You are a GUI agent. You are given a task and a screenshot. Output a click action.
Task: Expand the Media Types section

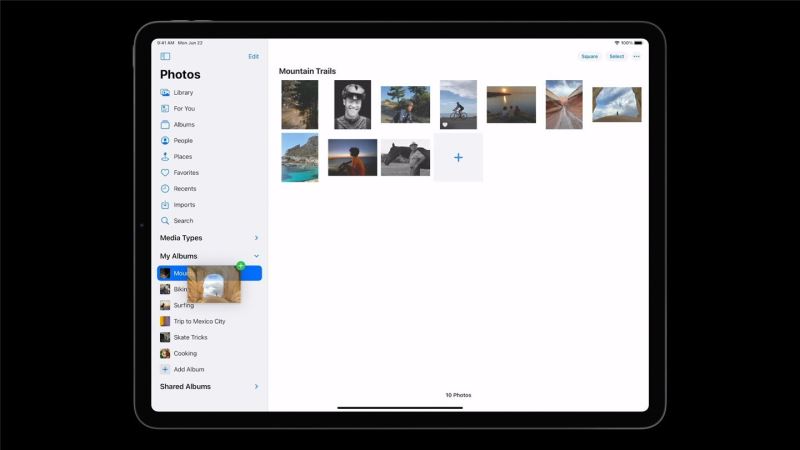[256, 238]
